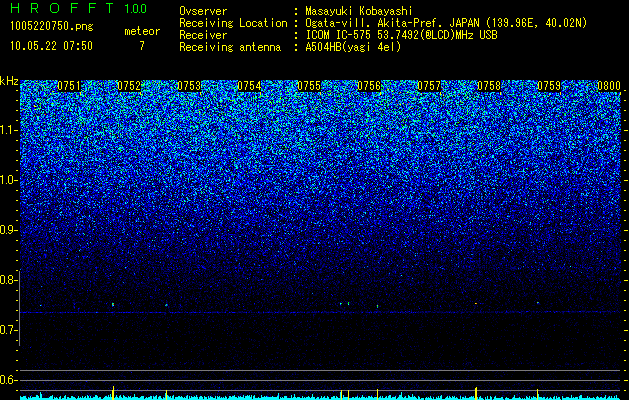Screen dimensions: 629x400
Task: Click the Ogata-vill. Akita-Pref. JAPAN location text
Action: 446,23
